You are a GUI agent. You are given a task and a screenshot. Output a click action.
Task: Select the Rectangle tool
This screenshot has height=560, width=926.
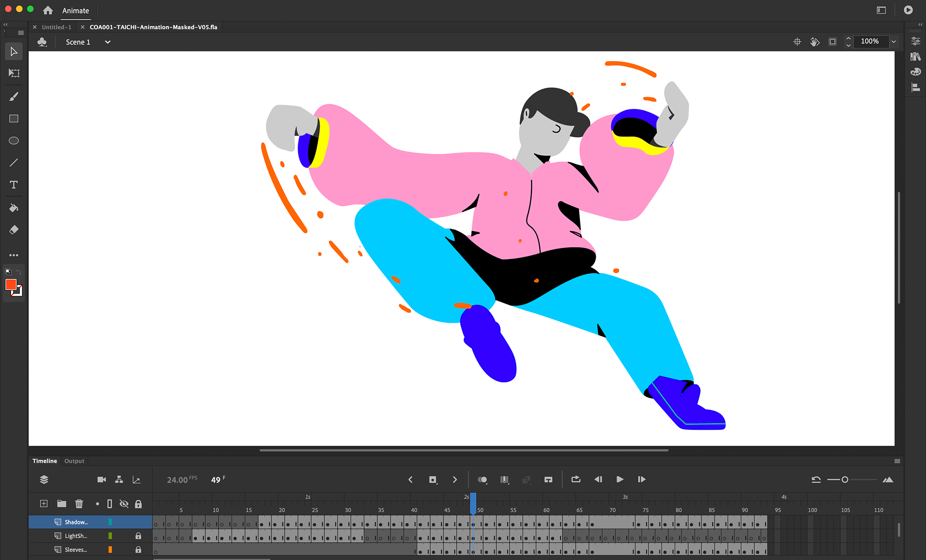(x=14, y=119)
